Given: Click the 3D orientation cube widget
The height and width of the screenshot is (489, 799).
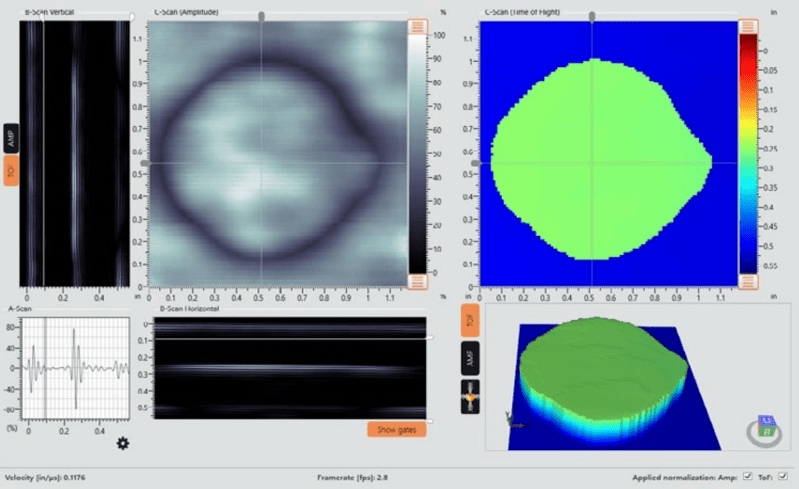Looking at the screenshot, I should (766, 426).
